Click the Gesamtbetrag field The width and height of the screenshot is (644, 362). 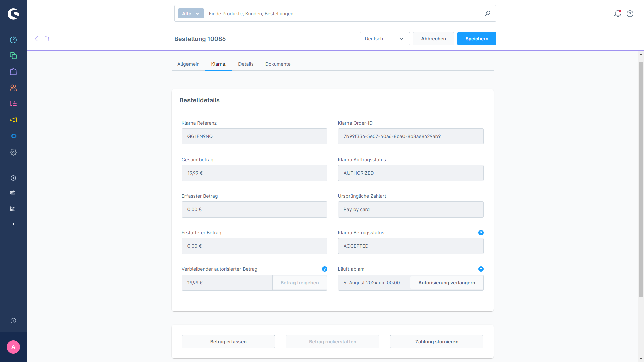[254, 173]
